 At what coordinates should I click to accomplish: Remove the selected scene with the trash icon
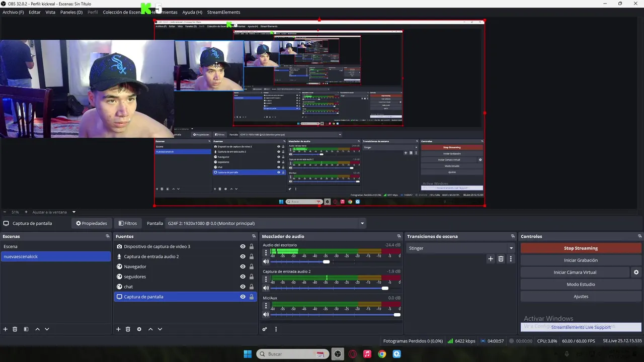coord(15,329)
